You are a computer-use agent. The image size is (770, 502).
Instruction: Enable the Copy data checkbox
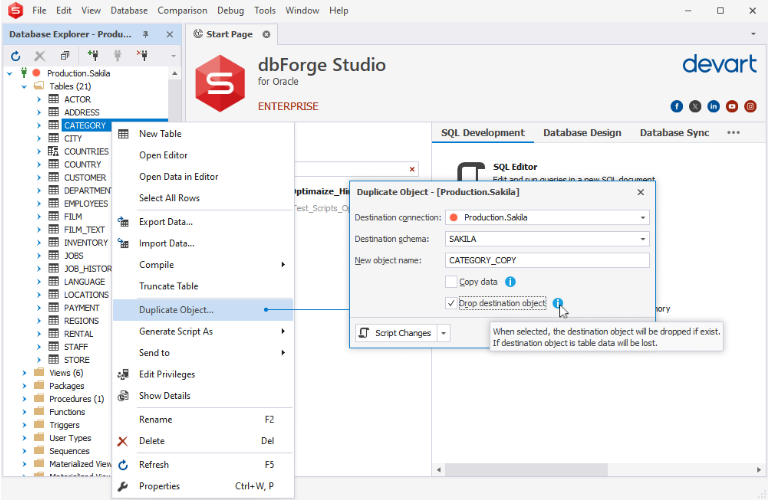click(x=451, y=282)
